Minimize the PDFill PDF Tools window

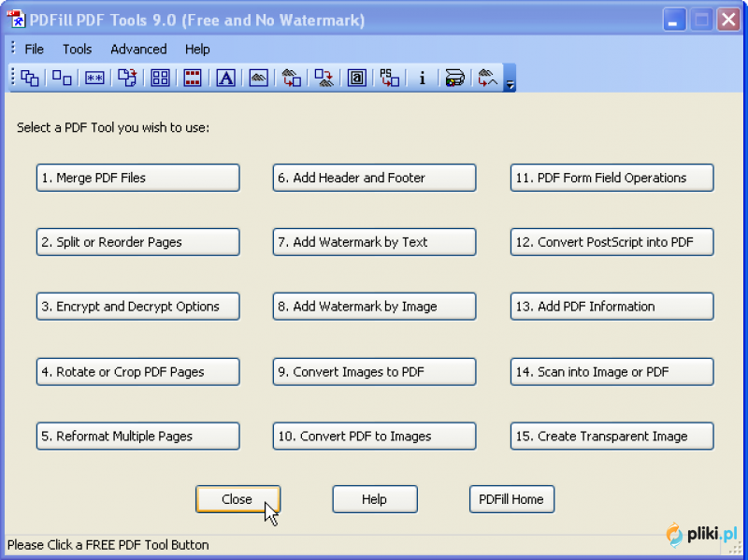673,20
